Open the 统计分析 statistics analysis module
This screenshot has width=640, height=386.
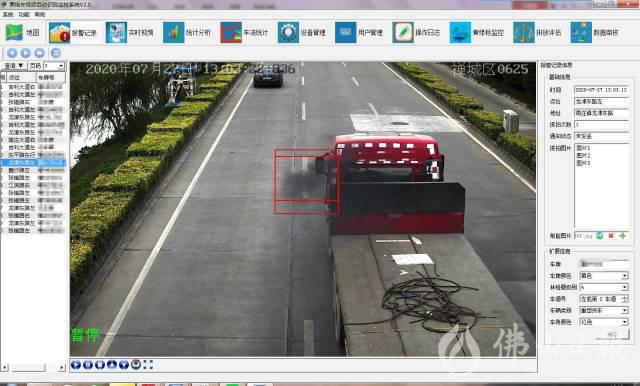(187, 33)
